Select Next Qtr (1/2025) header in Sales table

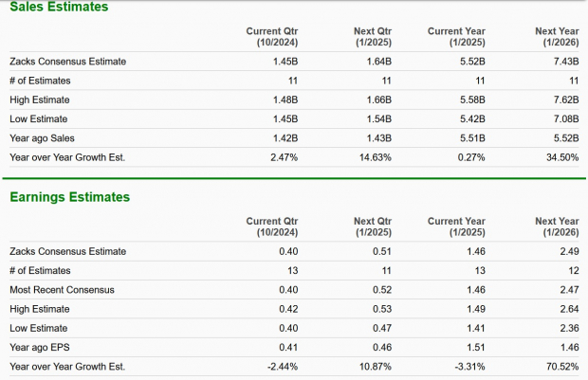click(x=373, y=37)
